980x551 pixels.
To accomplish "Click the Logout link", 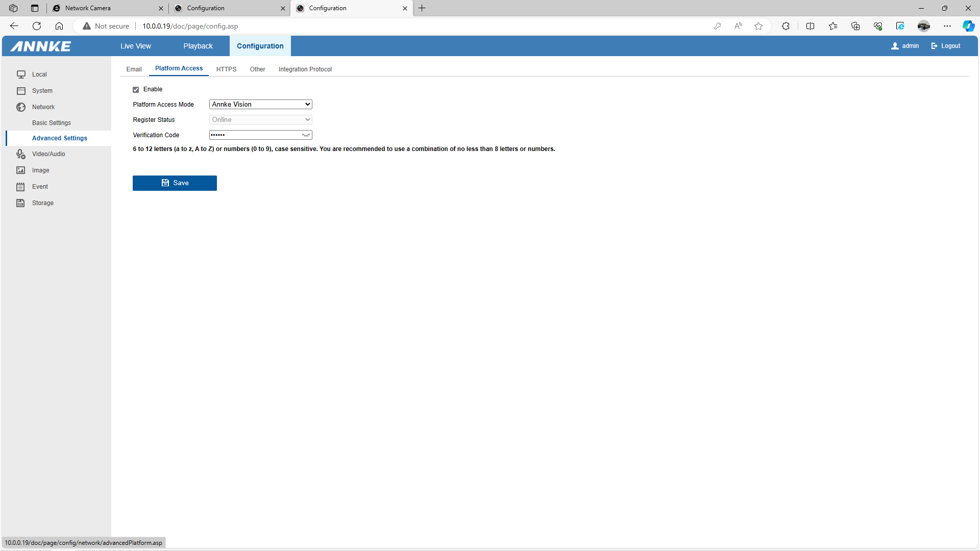I will pos(946,46).
